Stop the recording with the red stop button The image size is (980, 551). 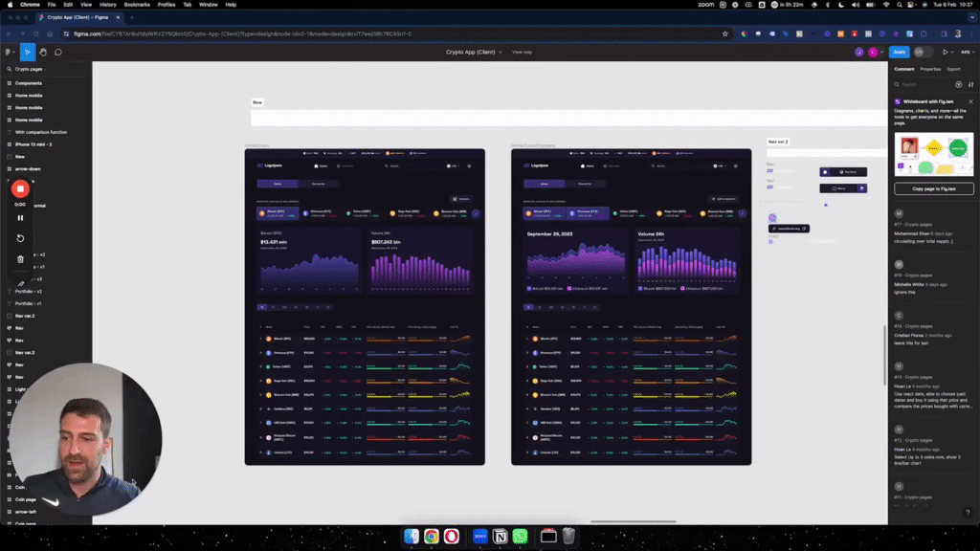click(20, 188)
